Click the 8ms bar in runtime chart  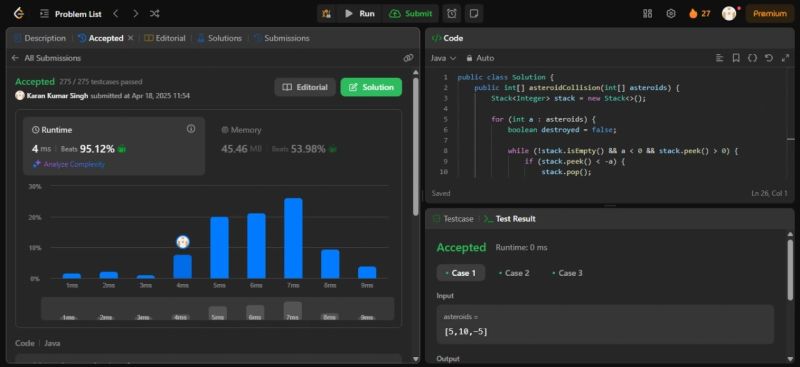point(330,264)
